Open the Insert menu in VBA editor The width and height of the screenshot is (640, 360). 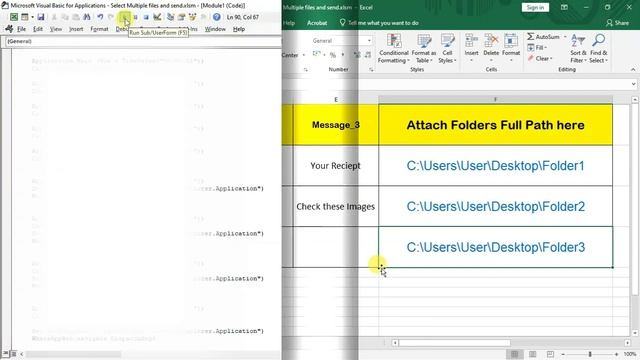[x=76, y=29]
